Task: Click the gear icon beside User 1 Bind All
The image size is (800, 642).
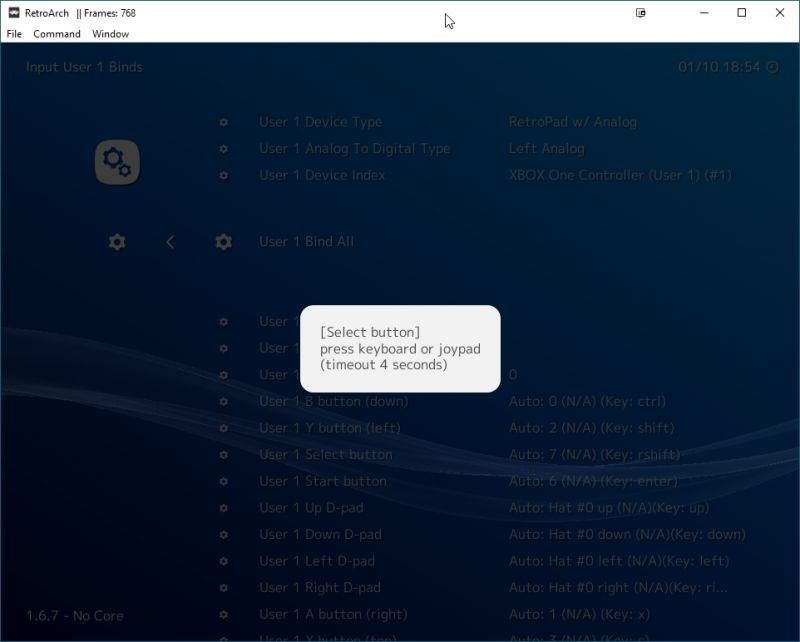Action: pyautogui.click(x=222, y=241)
